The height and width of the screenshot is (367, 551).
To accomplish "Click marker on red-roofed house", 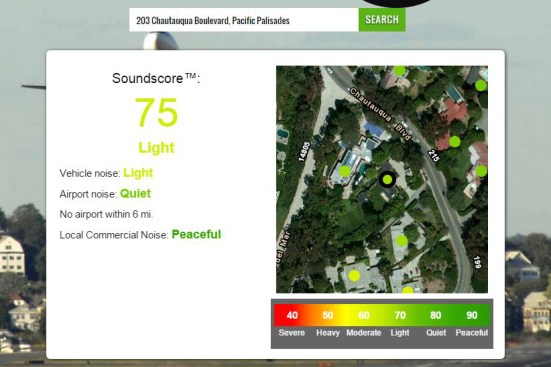I will click(x=455, y=141).
